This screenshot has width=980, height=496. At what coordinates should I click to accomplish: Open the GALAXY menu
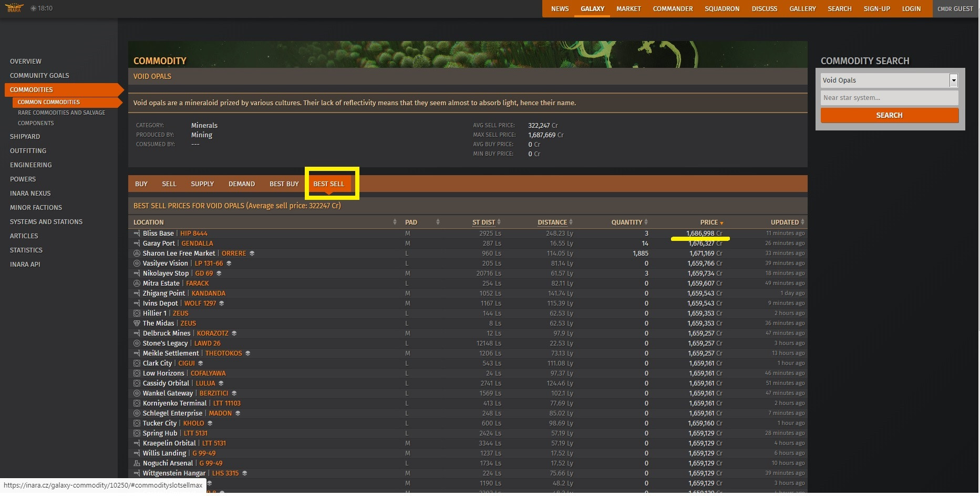[593, 9]
